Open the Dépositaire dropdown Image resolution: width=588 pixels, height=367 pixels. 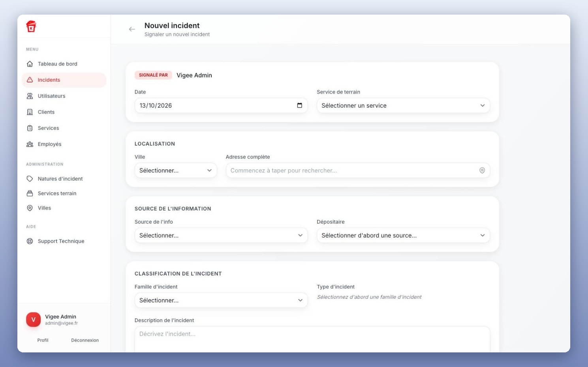(403, 235)
